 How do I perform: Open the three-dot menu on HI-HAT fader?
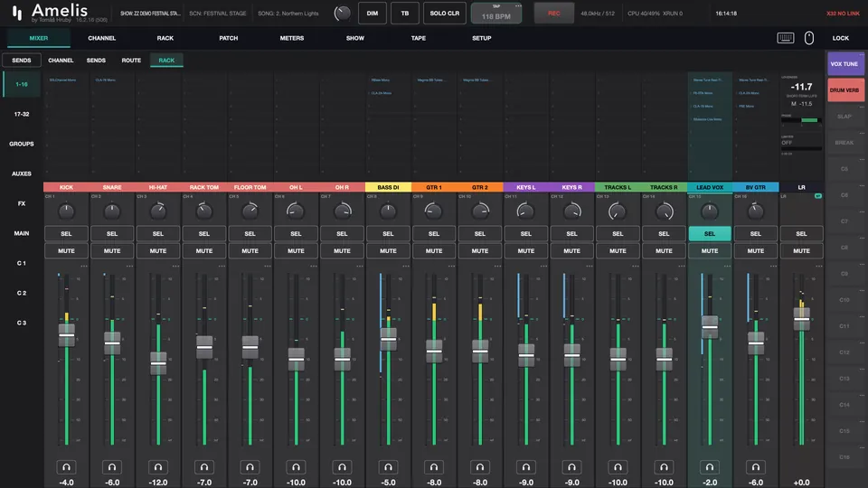tap(175, 266)
